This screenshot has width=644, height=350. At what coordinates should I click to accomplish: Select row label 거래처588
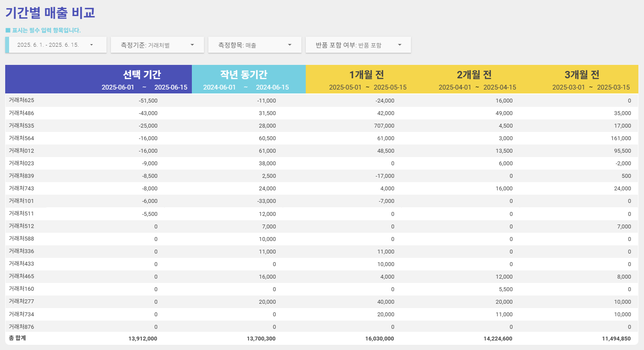point(21,238)
